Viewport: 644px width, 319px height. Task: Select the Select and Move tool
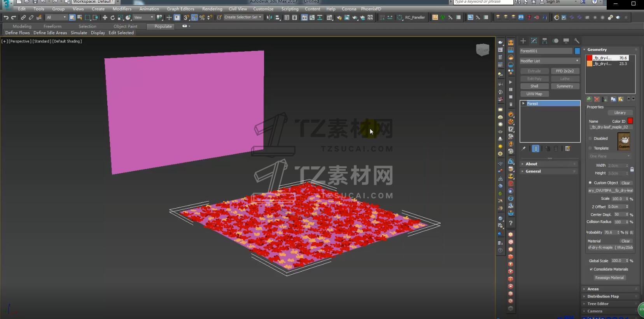[105, 17]
